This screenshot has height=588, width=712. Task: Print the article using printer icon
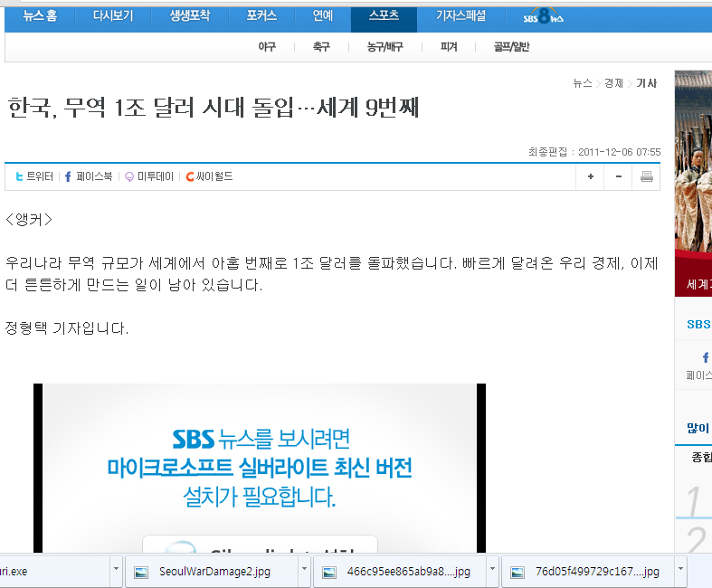click(646, 176)
